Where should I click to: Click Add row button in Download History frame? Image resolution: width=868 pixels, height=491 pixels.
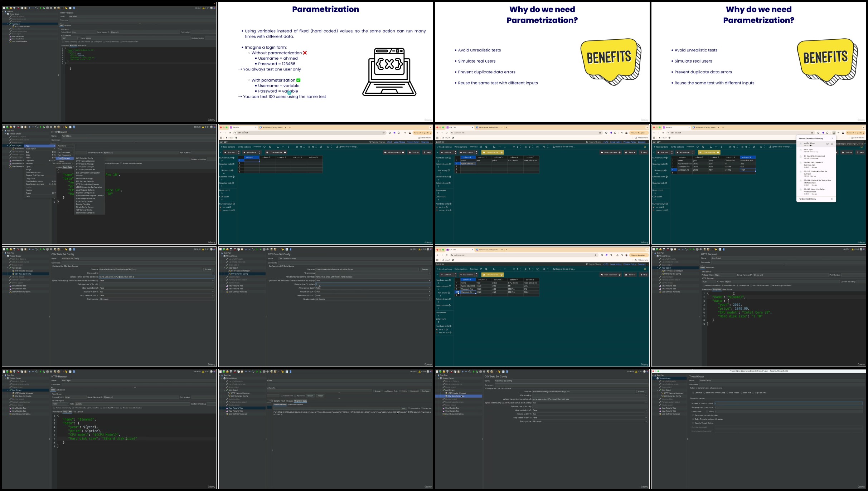coord(663,152)
